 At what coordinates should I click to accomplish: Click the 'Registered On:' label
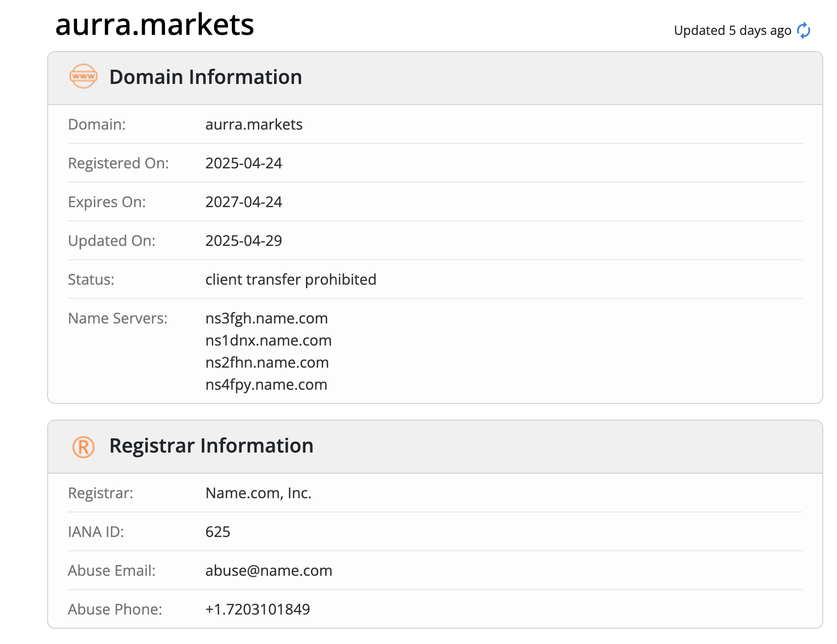point(118,163)
